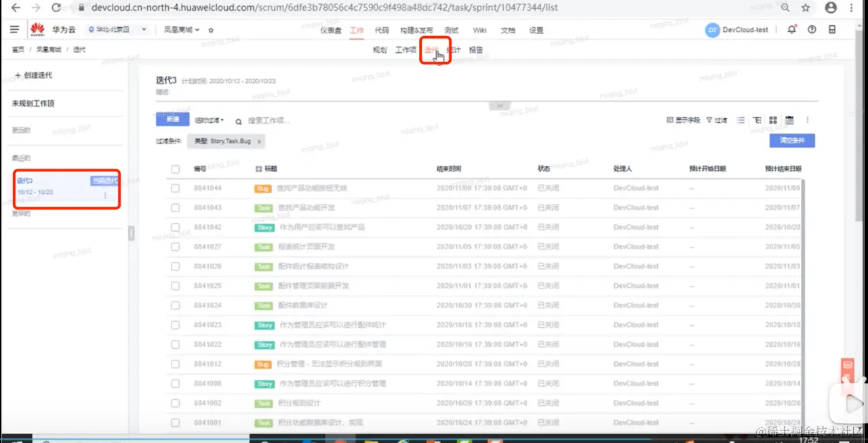Open the 仪表盘 tab
Viewport: 868px width, 443px height.
331,30
